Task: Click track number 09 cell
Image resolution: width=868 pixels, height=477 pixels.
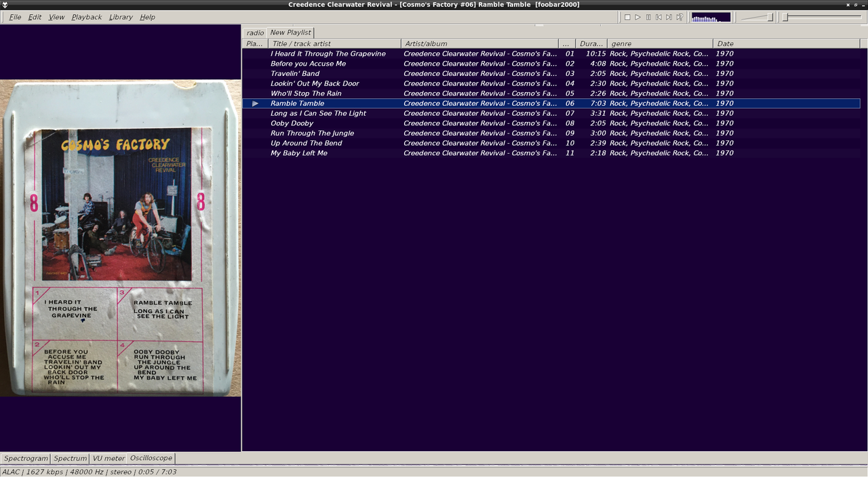Action: tap(570, 133)
